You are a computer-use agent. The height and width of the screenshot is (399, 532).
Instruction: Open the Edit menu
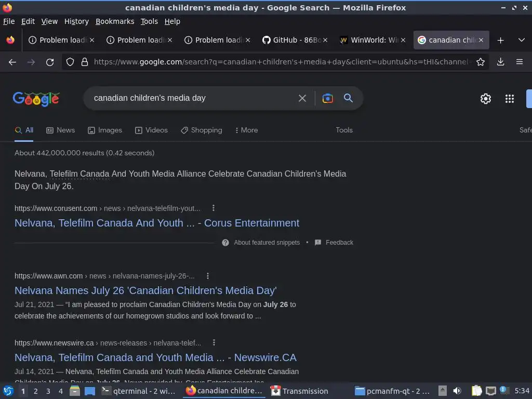(28, 21)
